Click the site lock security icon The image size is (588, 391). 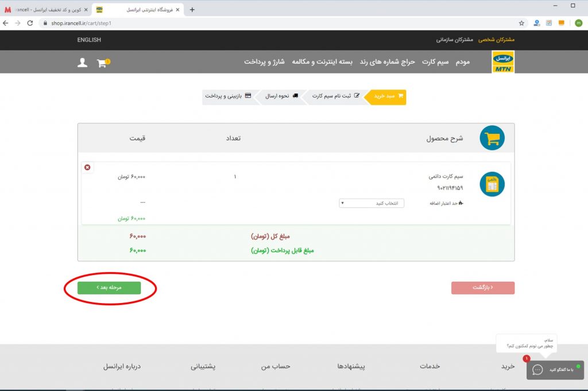click(45, 23)
